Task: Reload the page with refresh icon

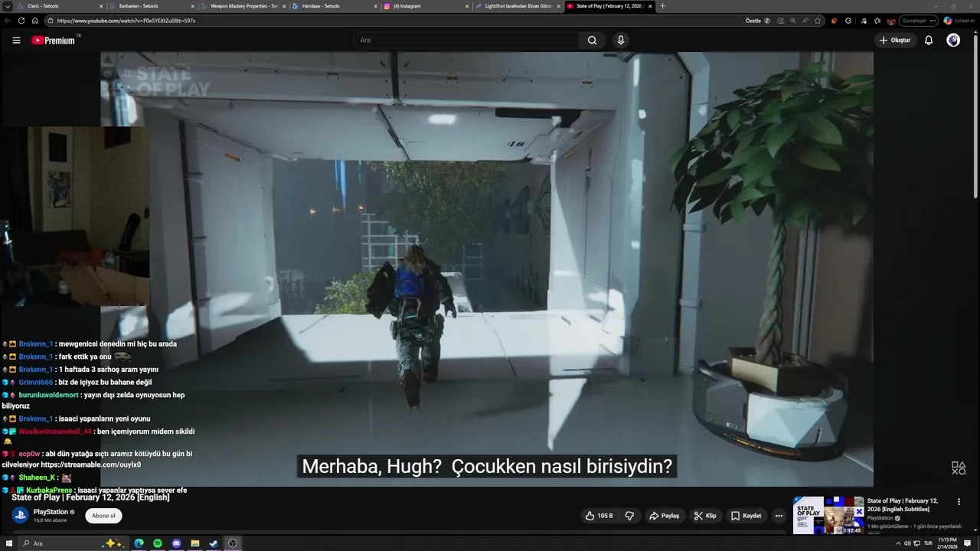Action: (x=21, y=21)
